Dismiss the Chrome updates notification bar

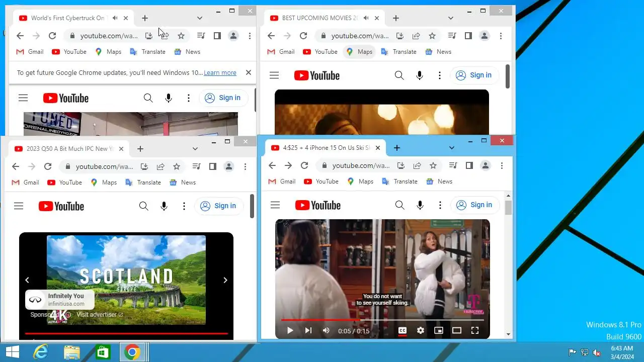(248, 72)
